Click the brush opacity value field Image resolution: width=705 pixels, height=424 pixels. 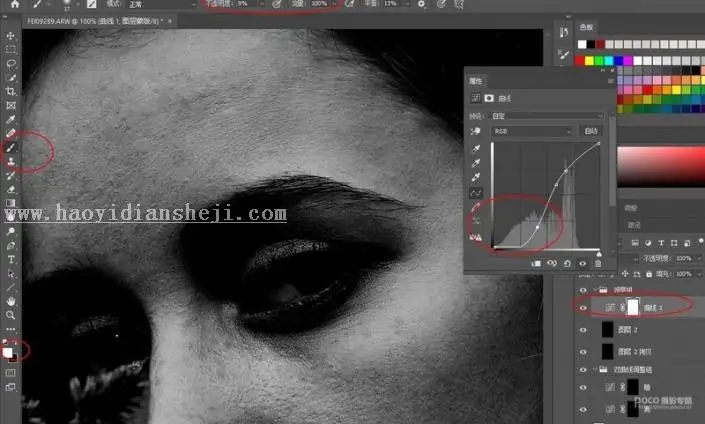[246, 4]
